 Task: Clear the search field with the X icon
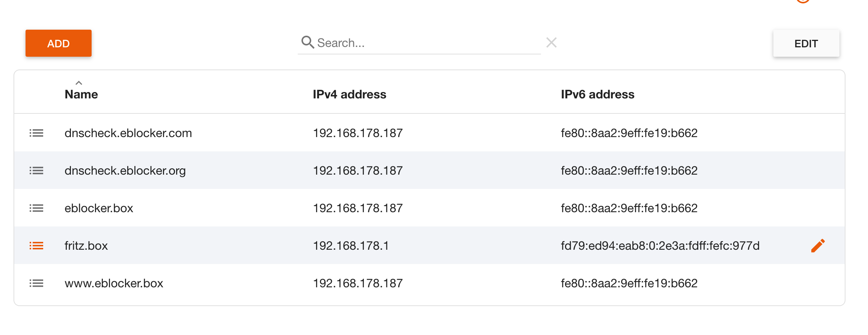tap(551, 42)
